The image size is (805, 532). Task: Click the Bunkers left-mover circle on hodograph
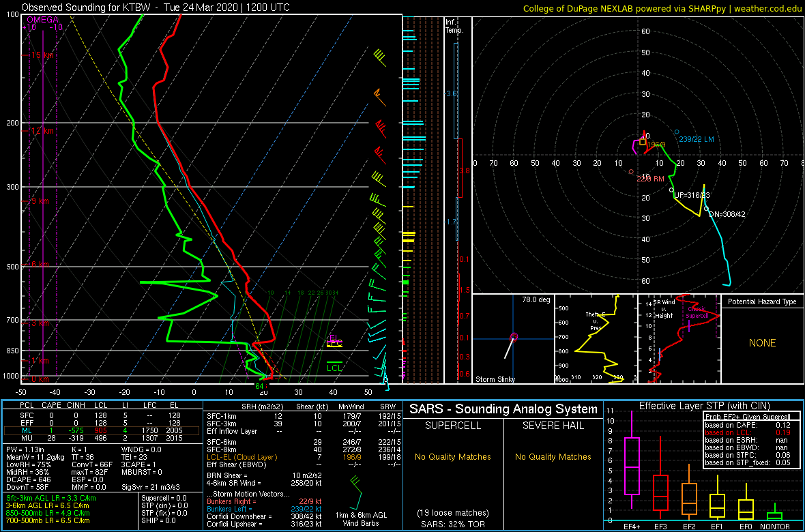coord(677,132)
